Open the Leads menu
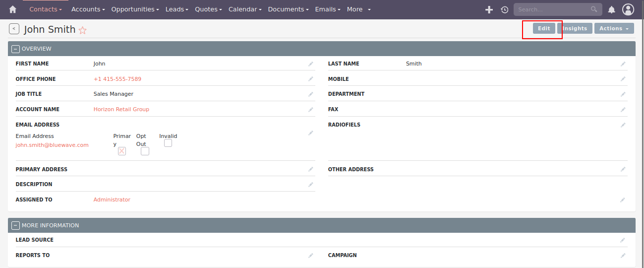Viewport: 644px width, 268px height. coord(177,9)
